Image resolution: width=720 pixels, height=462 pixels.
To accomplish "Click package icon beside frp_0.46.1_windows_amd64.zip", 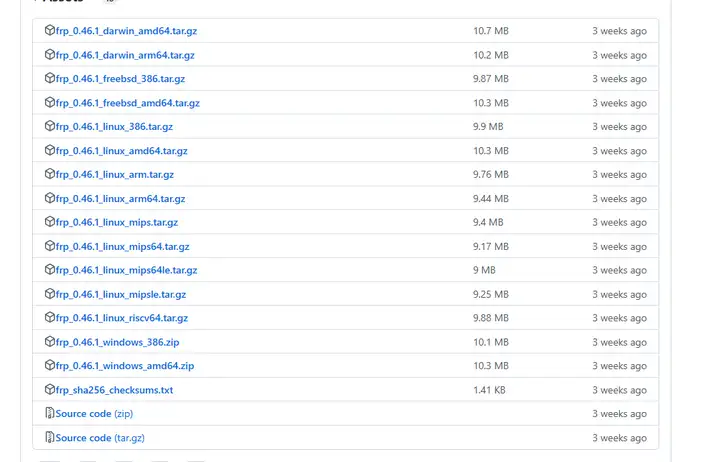I will click(x=50, y=365).
